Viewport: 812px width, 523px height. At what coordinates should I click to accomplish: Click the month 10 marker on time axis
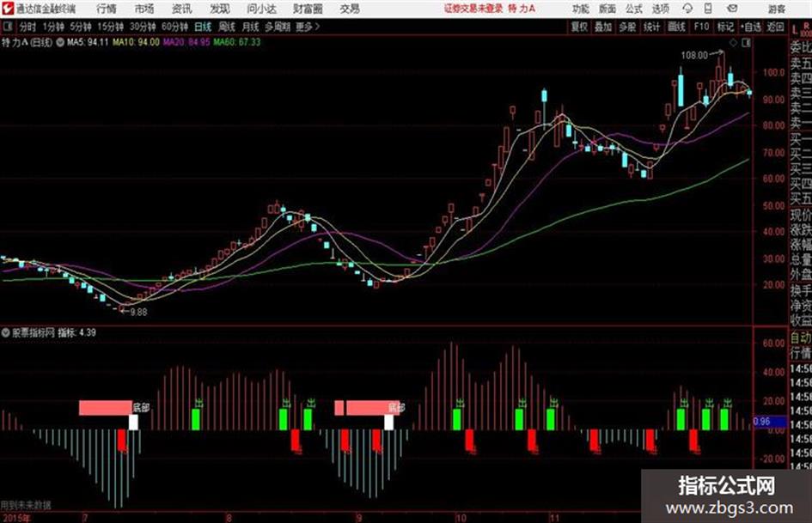click(x=461, y=517)
